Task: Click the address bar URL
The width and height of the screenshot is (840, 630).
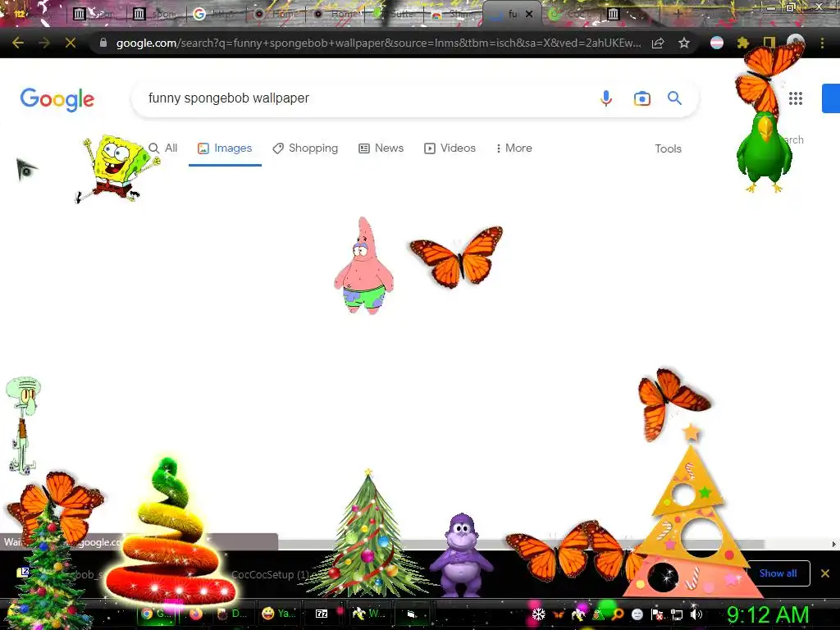Action: coord(378,43)
